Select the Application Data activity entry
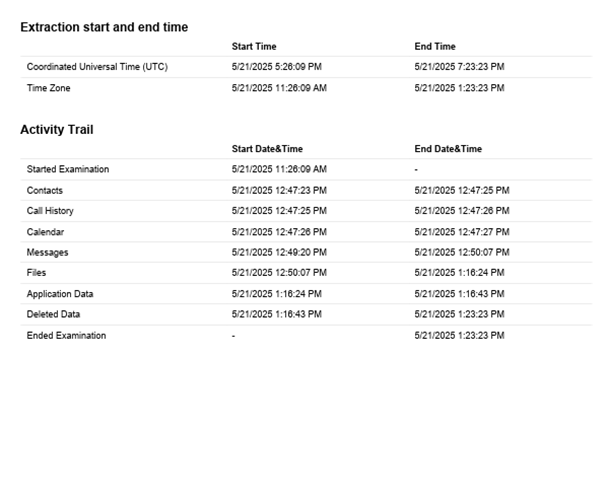This screenshot has width=609, height=497. [x=60, y=294]
